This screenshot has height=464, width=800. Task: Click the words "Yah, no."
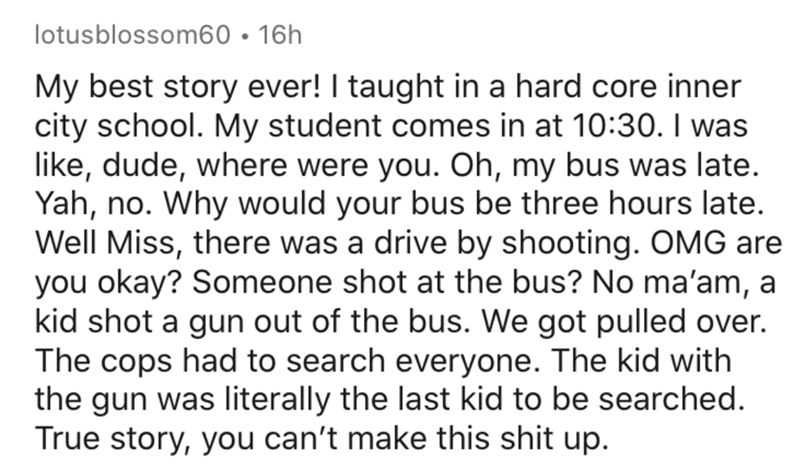click(95, 204)
